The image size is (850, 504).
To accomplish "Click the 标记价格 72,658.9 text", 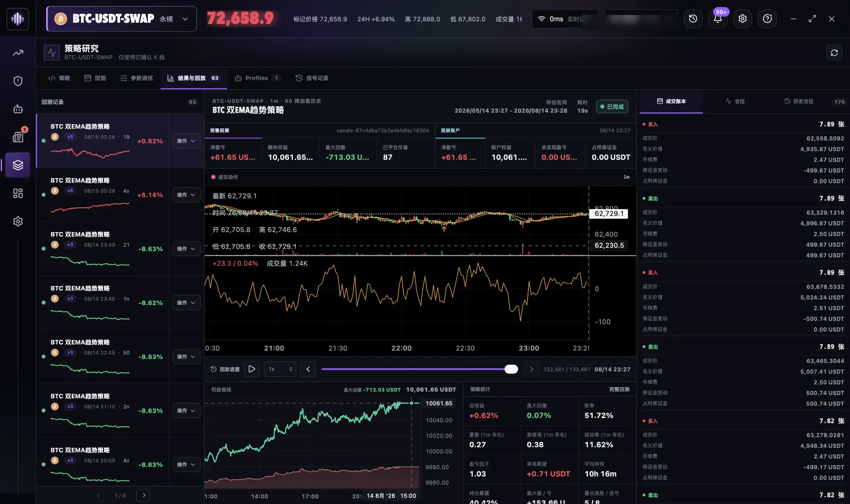I will pyautogui.click(x=320, y=19).
